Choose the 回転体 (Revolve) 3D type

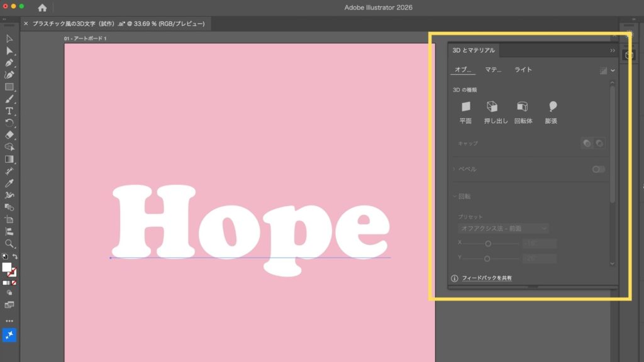point(523,107)
